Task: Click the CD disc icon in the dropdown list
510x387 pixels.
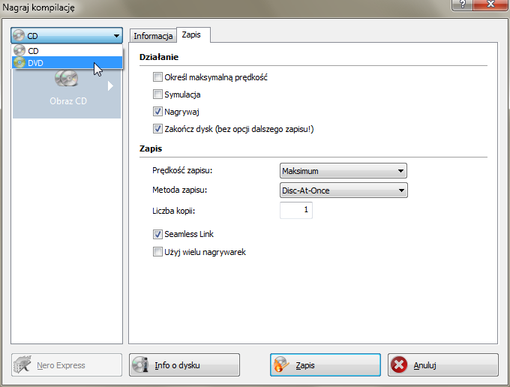Action: (20, 51)
